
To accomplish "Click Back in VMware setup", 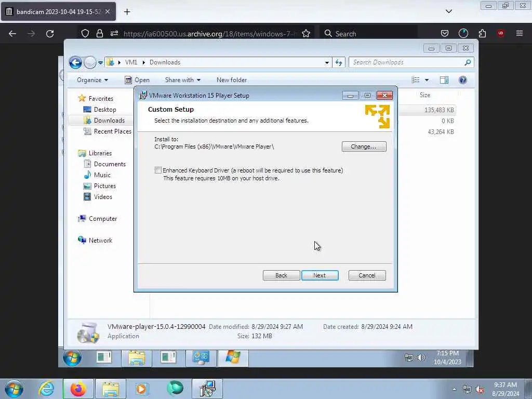I will (281, 275).
